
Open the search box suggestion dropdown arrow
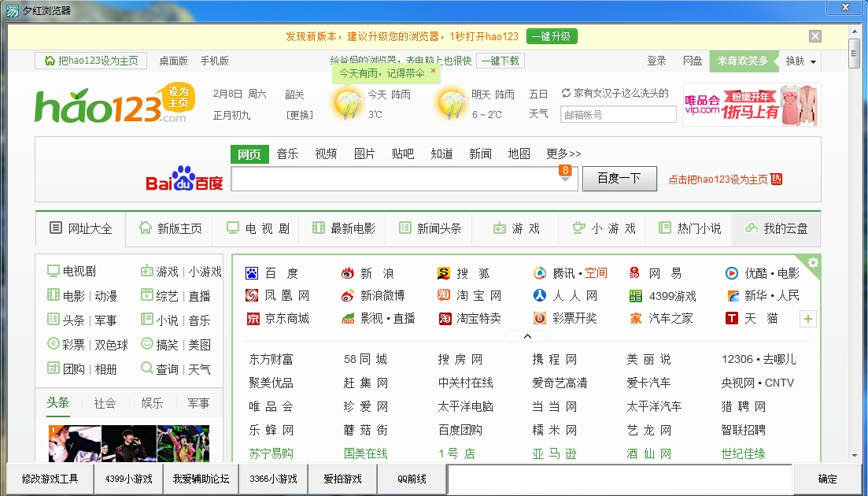click(564, 180)
